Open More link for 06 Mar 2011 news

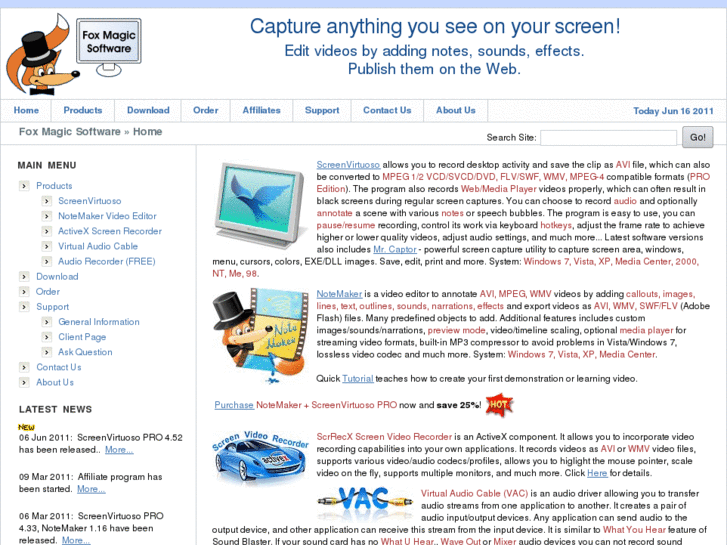(77, 540)
